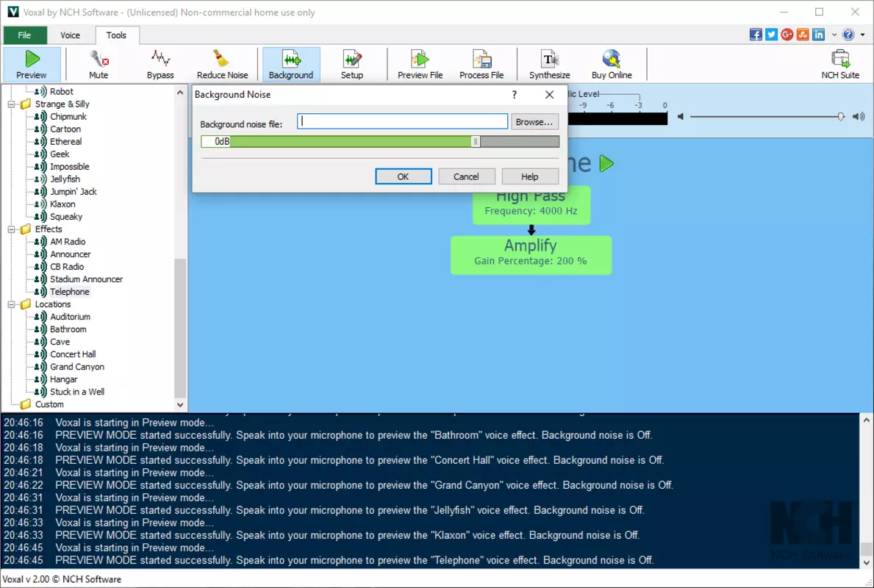This screenshot has height=588, width=874.
Task: Click the low volume speaker icon
Action: coord(681,116)
